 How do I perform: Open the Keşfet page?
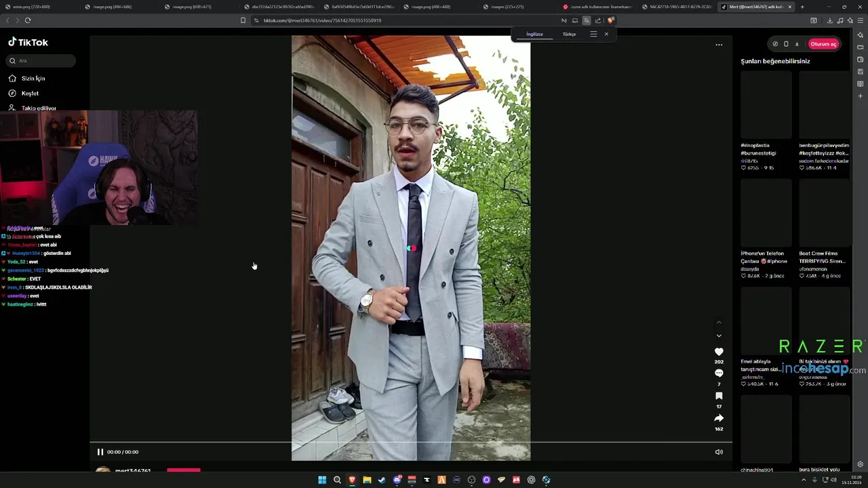point(24,94)
